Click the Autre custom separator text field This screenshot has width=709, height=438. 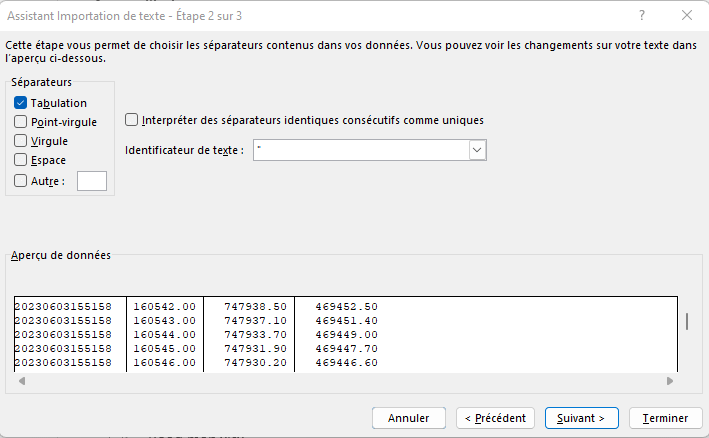(91, 181)
